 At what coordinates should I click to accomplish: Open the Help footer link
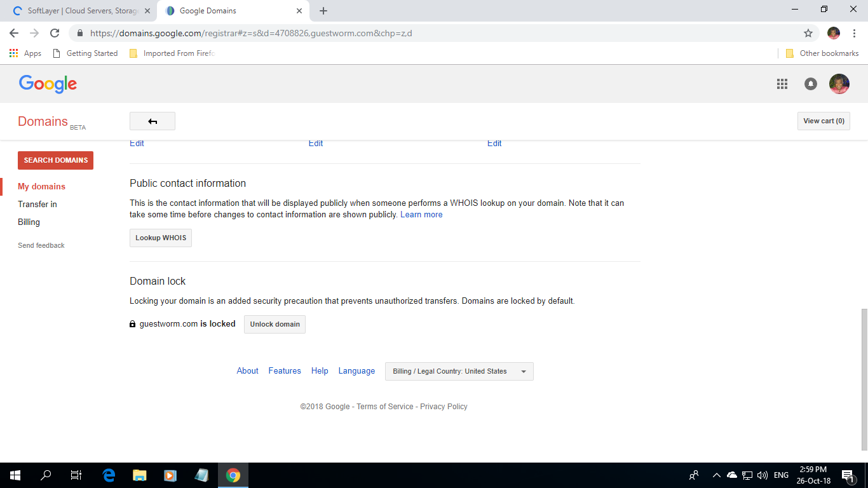coord(320,371)
